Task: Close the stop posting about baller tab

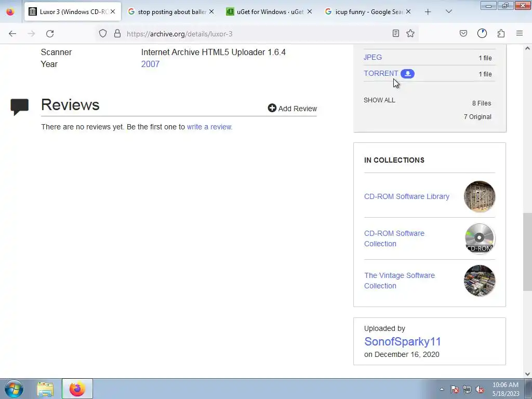Action: pyautogui.click(x=211, y=11)
